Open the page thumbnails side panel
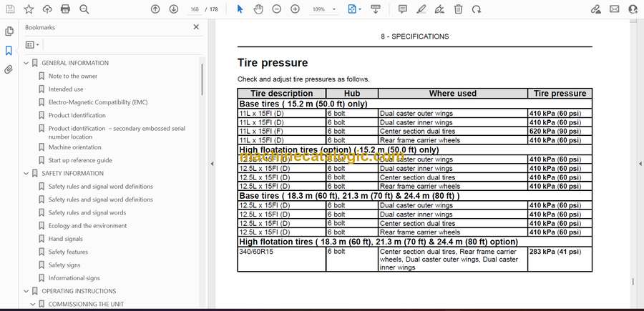This screenshot has width=644, height=311. [x=9, y=31]
